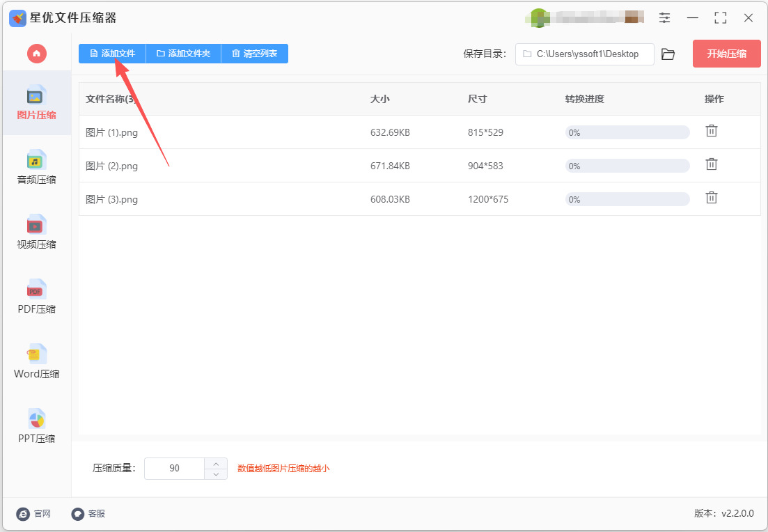Open the settings sliders icon in title bar

tap(664, 18)
